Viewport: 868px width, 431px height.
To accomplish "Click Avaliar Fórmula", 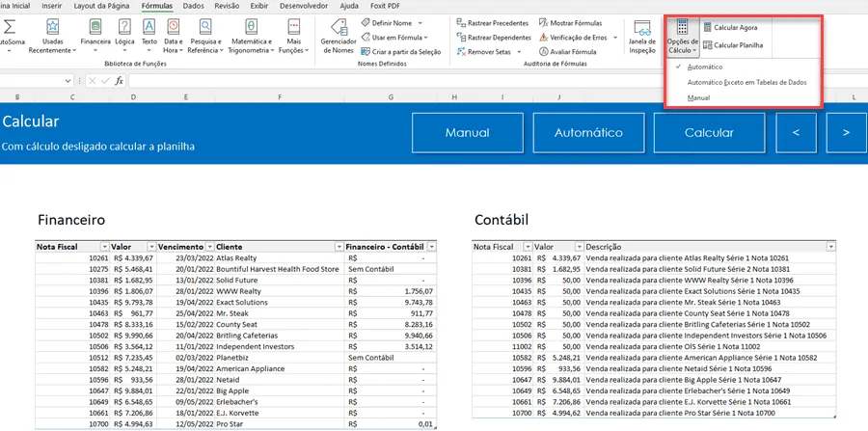I will click(568, 51).
